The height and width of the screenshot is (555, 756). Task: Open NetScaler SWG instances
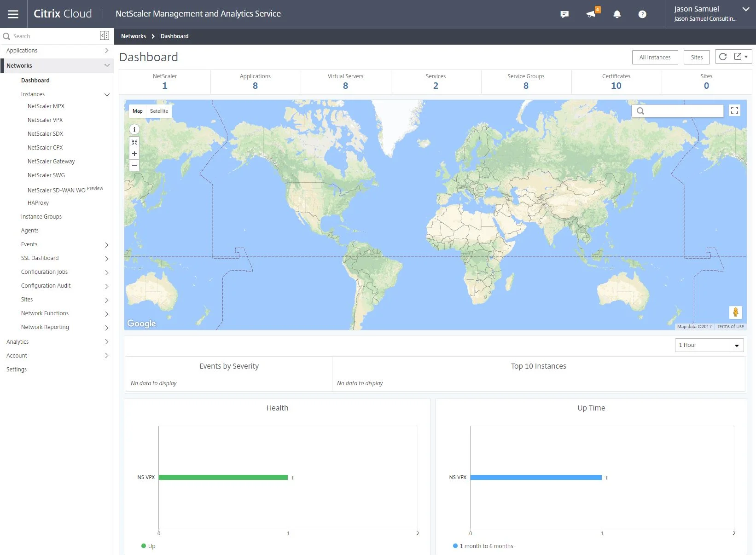pyautogui.click(x=46, y=175)
